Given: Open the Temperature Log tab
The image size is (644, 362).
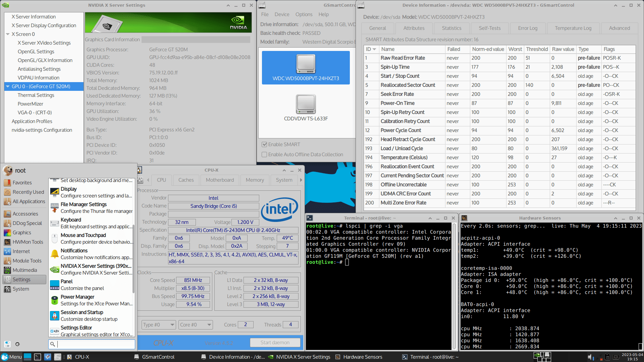Looking at the screenshot, I should tap(573, 28).
